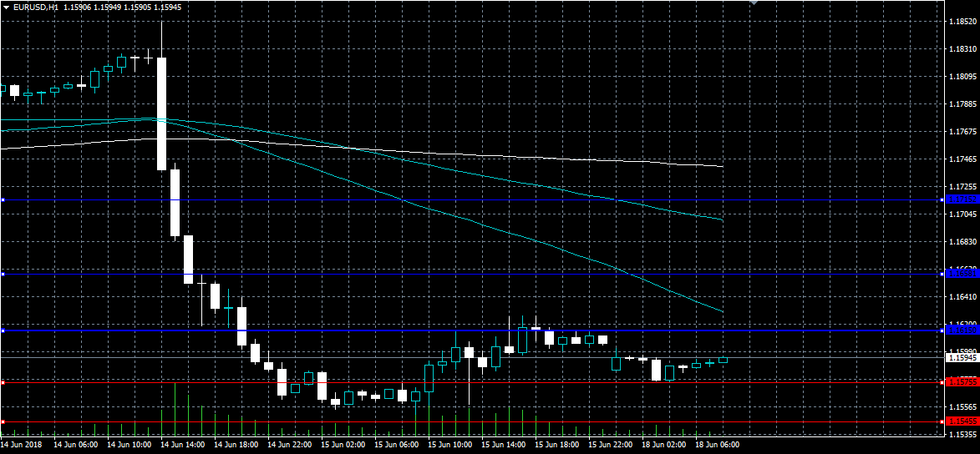
Task: Click the 18 Jun 06:00 time label
Action: pos(718,445)
